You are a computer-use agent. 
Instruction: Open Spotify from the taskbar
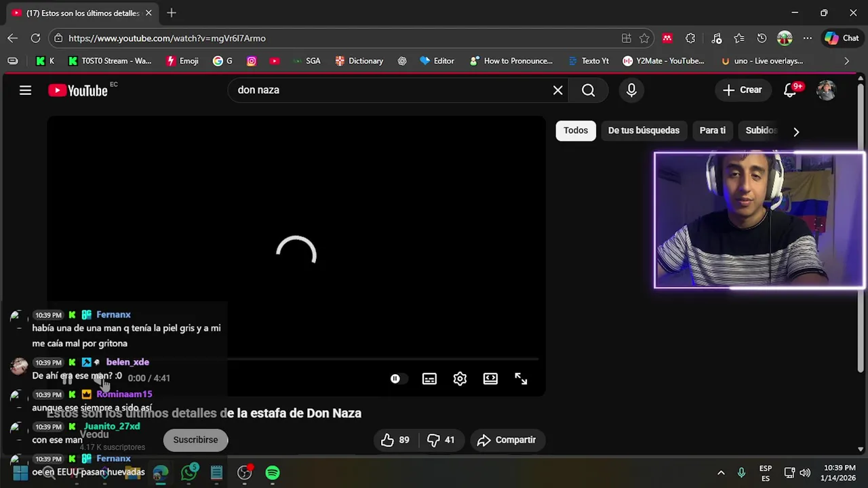(x=272, y=472)
